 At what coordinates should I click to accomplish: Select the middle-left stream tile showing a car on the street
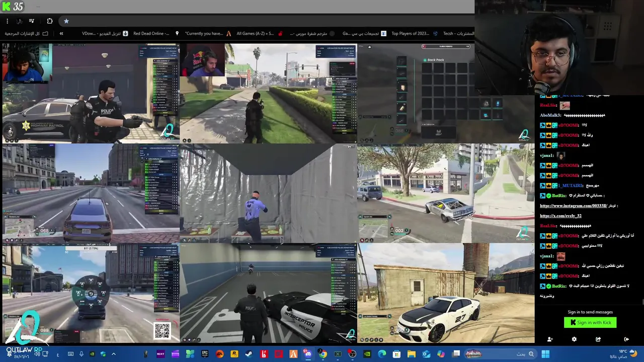(91, 193)
